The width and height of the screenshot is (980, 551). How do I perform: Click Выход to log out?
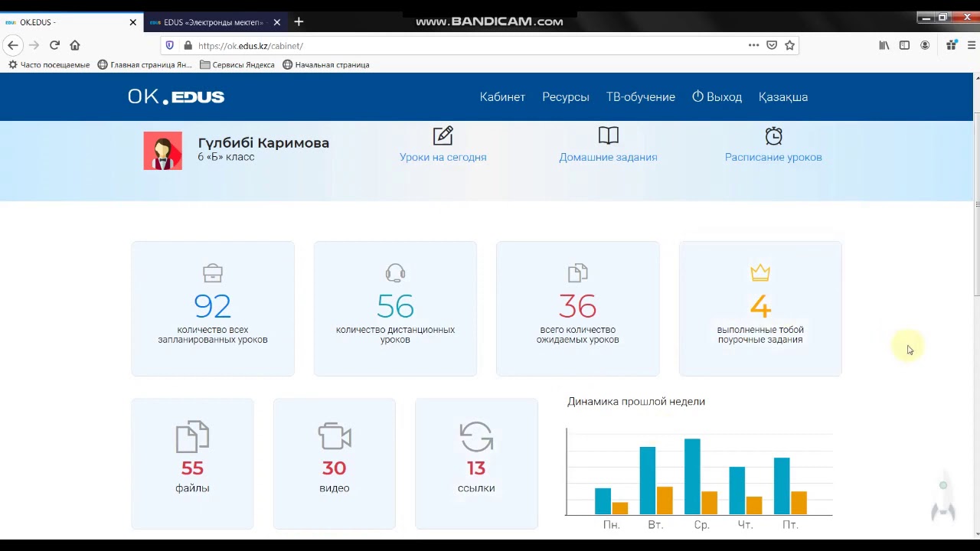tap(717, 96)
